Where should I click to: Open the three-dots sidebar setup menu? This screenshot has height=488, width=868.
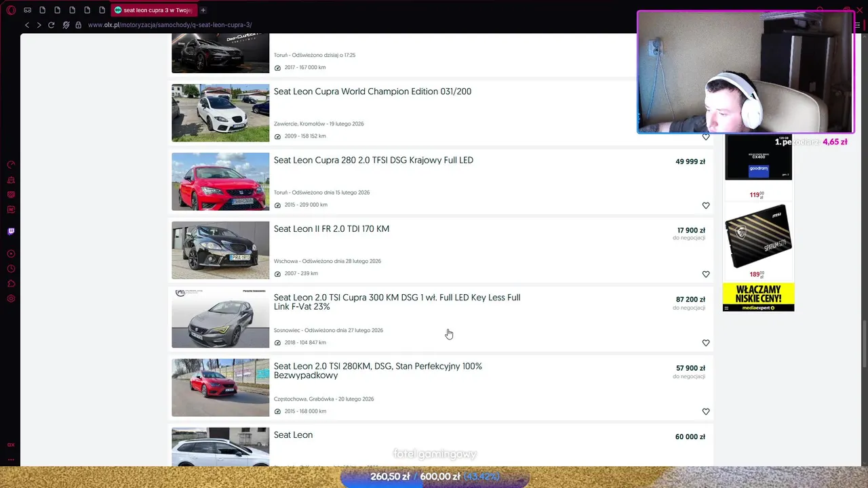tap(11, 460)
